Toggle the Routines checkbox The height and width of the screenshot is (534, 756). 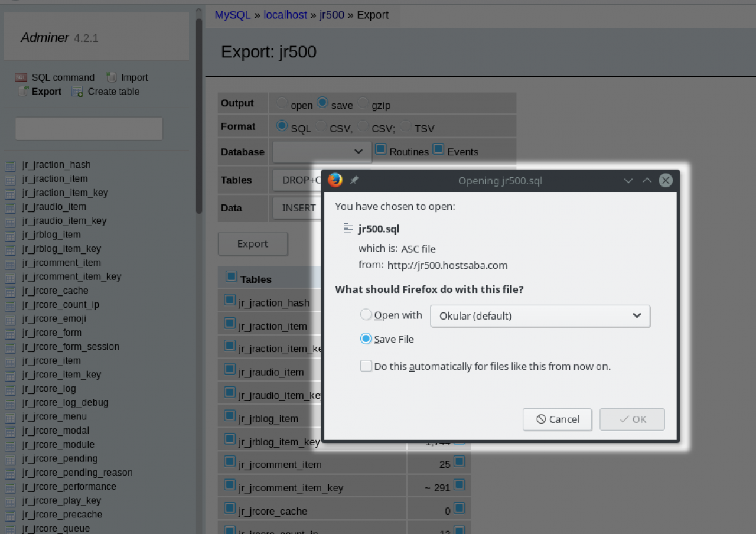381,149
